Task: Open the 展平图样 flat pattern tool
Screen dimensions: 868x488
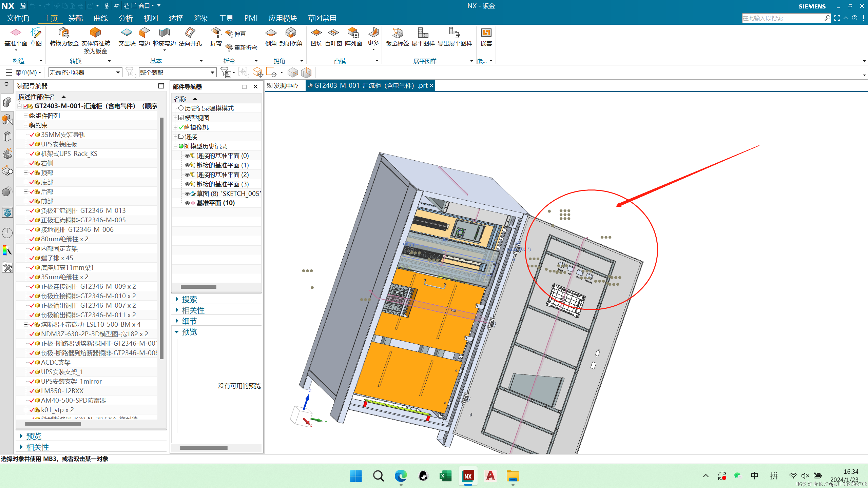Action: click(x=423, y=37)
